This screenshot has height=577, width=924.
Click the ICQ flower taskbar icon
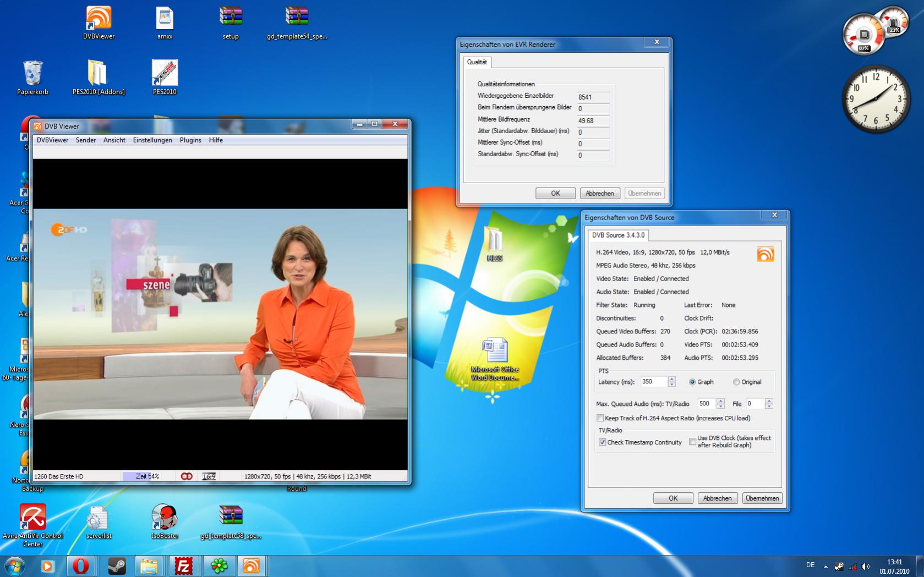tap(219, 565)
